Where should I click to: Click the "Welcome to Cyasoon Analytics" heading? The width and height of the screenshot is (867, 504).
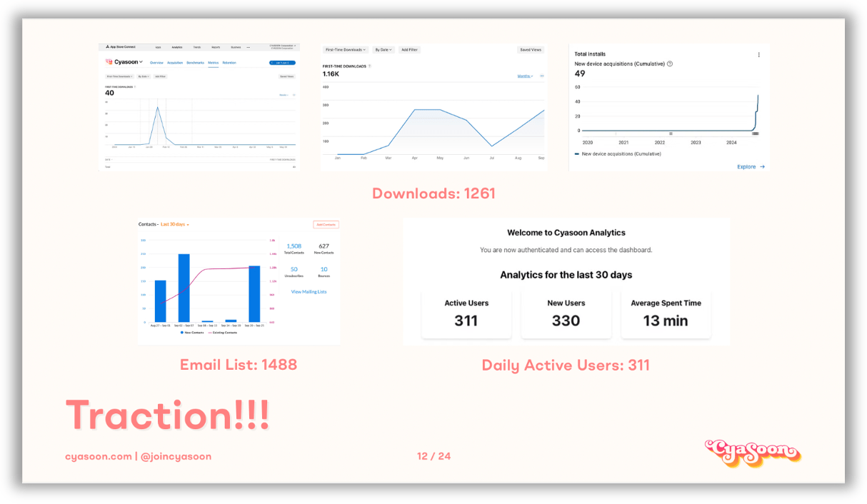(566, 233)
